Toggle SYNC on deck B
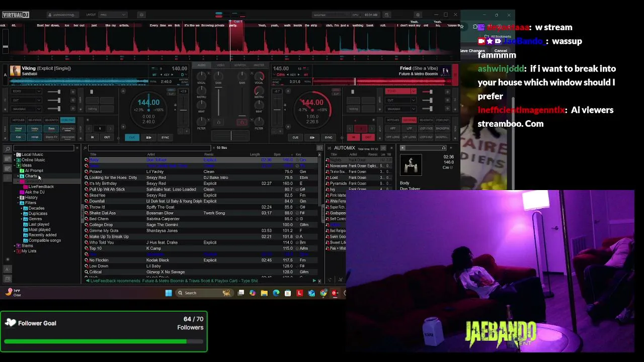 pyautogui.click(x=329, y=137)
